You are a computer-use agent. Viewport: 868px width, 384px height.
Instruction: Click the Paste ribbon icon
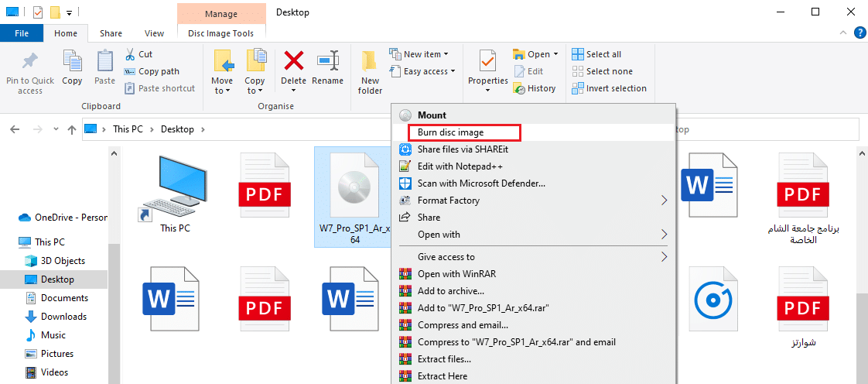(104, 62)
